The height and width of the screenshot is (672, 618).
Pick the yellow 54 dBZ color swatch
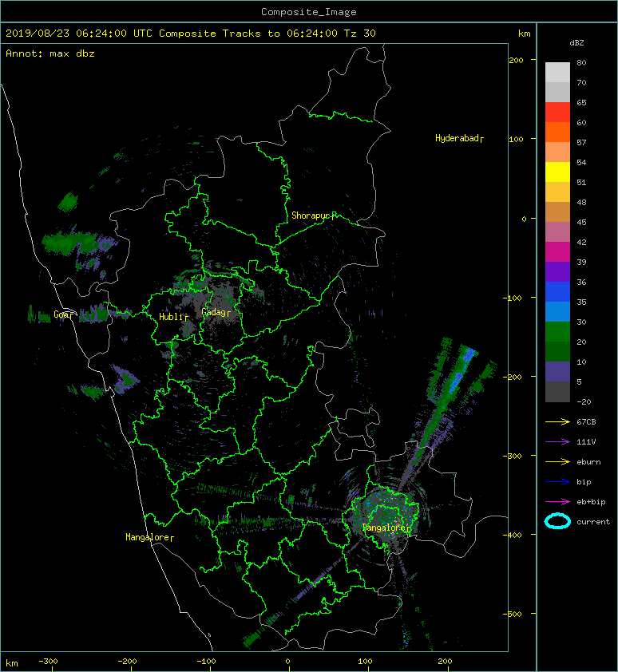(x=557, y=172)
